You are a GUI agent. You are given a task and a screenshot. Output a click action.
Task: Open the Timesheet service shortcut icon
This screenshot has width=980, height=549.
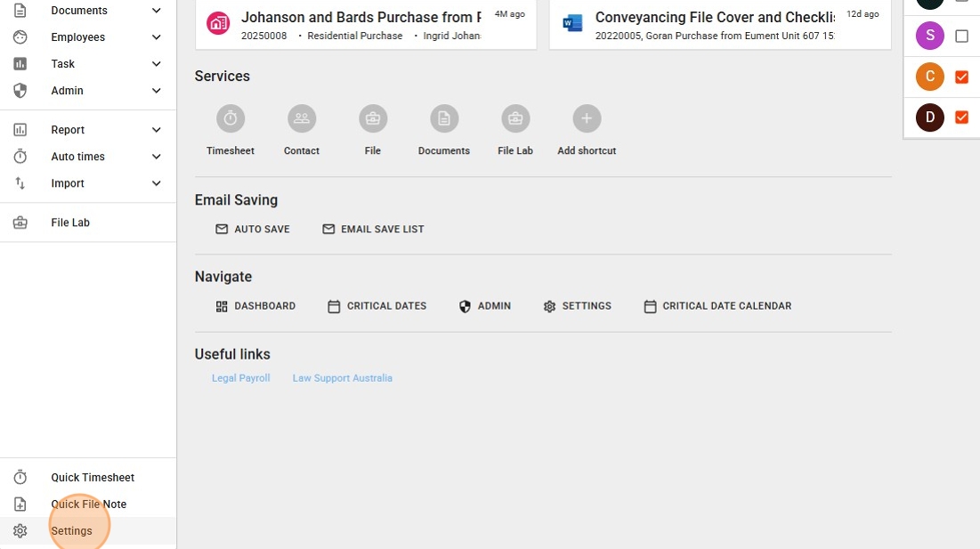pos(231,118)
